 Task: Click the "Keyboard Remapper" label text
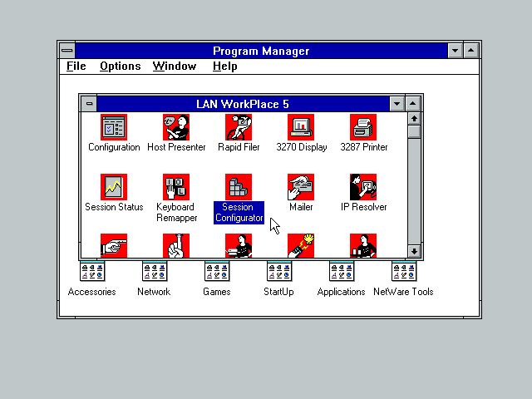pyautogui.click(x=176, y=213)
